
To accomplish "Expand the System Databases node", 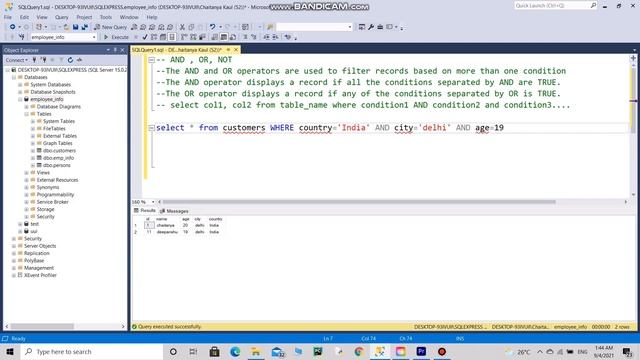I will click(x=20, y=84).
